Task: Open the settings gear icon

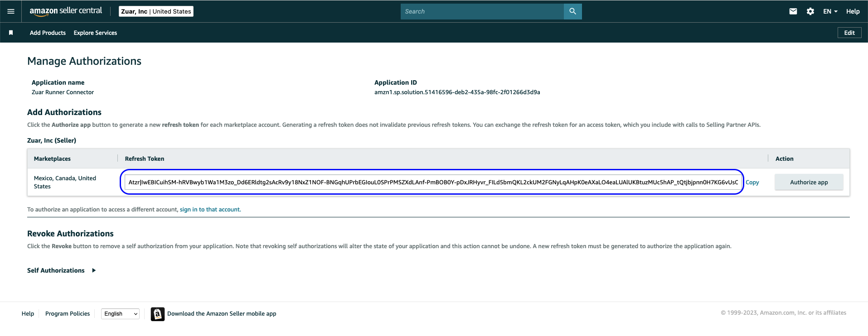Action: [x=810, y=11]
